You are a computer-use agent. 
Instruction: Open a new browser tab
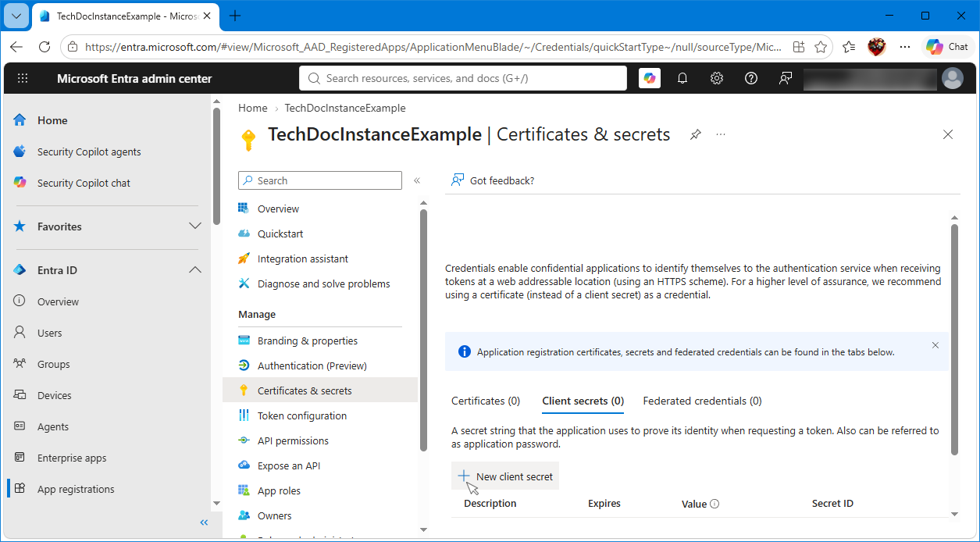pyautogui.click(x=235, y=16)
